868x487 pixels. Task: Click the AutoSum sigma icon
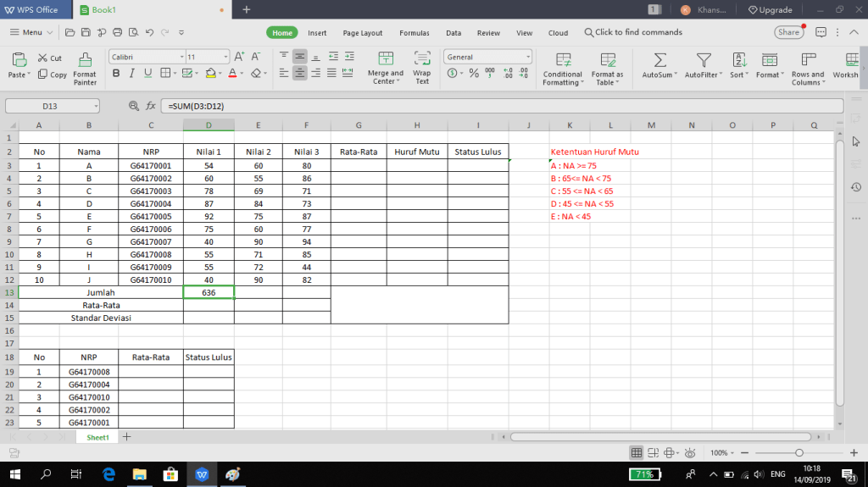coord(660,60)
